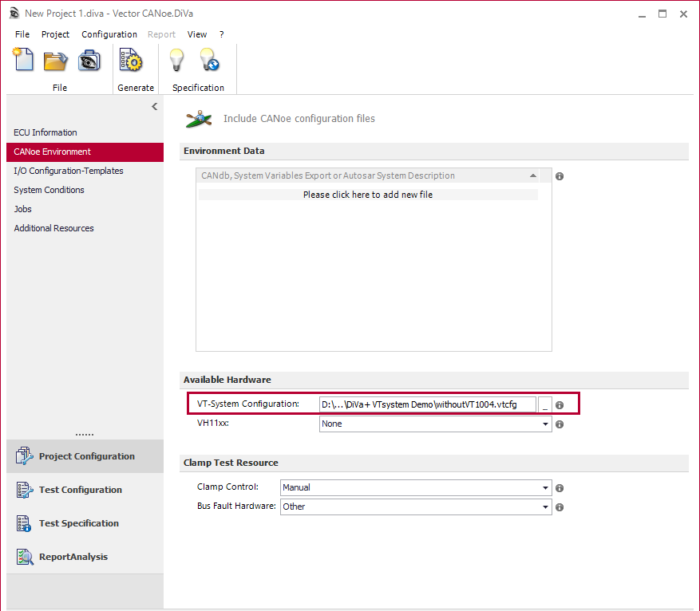The width and height of the screenshot is (700, 611).
Task: Click the info icon beside Clamp Control
Action: click(x=560, y=488)
